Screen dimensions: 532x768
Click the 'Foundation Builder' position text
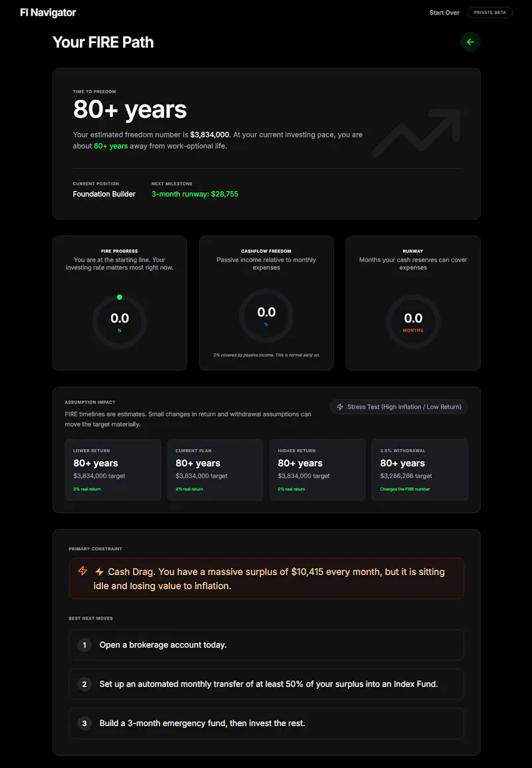(x=104, y=194)
